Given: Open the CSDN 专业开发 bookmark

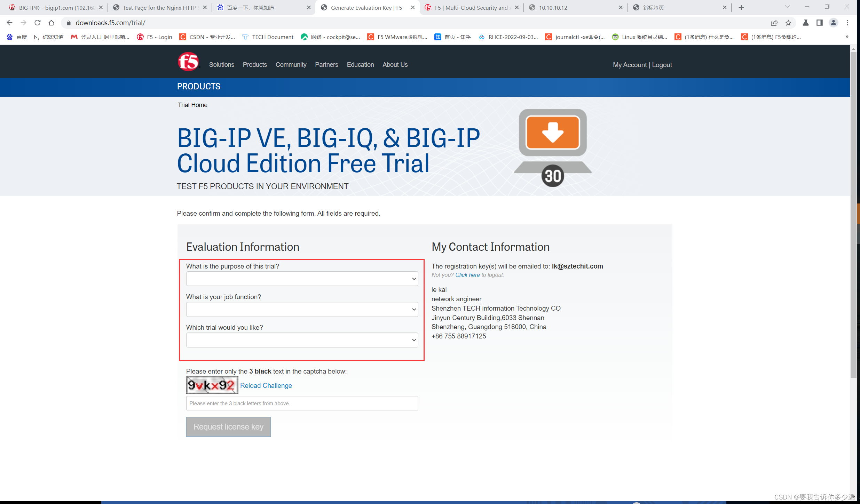Looking at the screenshot, I should (x=207, y=37).
